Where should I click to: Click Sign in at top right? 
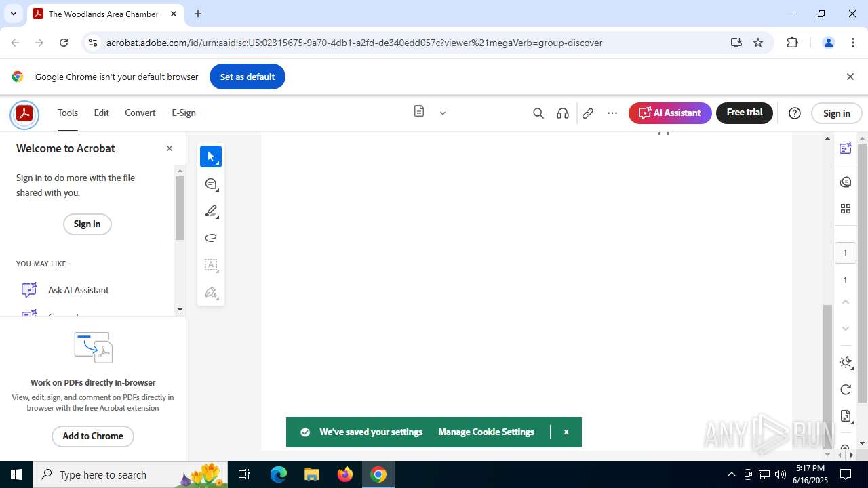(x=837, y=113)
